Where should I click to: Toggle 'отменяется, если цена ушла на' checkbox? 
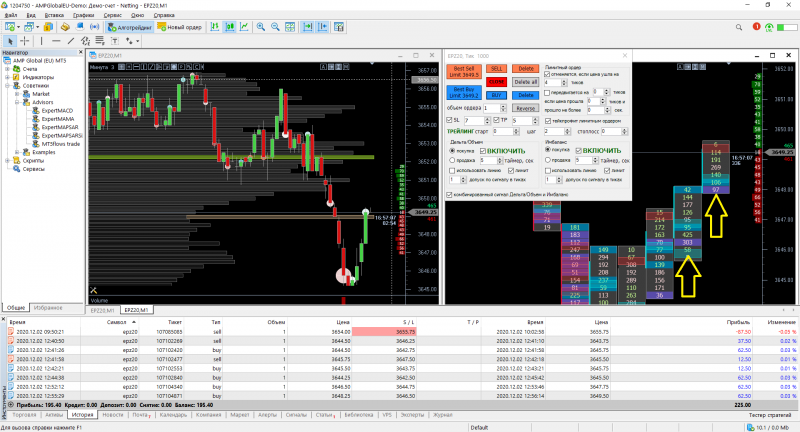547,74
